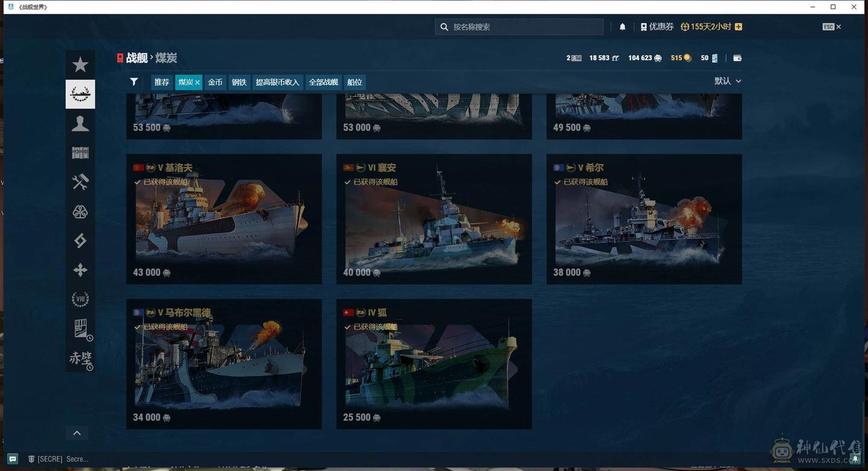
Task: Open the V 基洛夫 ship card
Action: point(224,219)
